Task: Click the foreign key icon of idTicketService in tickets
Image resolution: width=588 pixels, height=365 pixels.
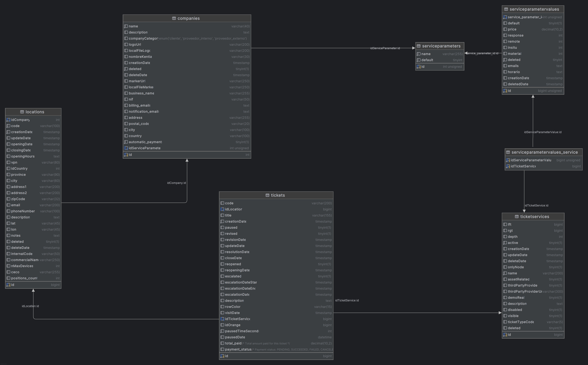Action: point(222,319)
